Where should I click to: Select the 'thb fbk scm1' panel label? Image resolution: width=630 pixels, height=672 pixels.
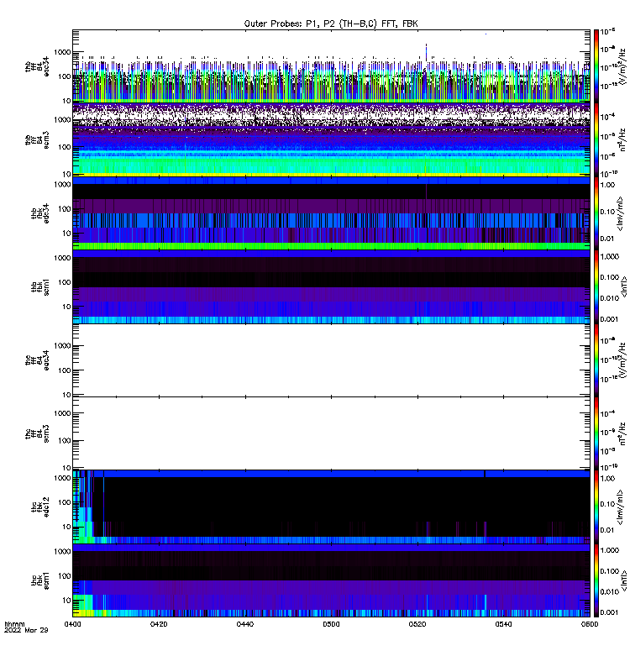point(39,286)
